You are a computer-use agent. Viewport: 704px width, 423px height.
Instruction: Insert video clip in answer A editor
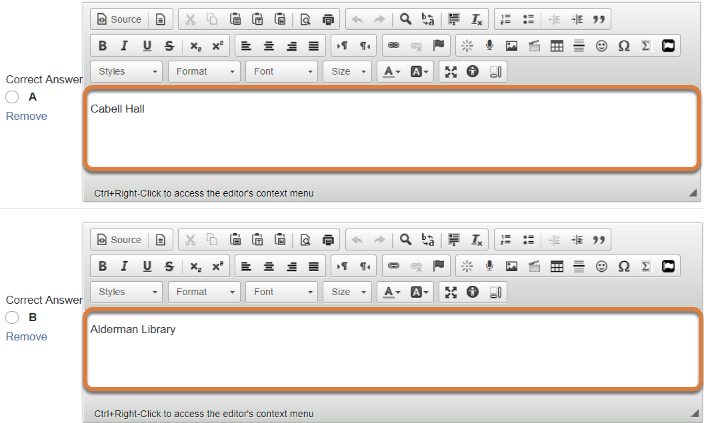(x=534, y=46)
